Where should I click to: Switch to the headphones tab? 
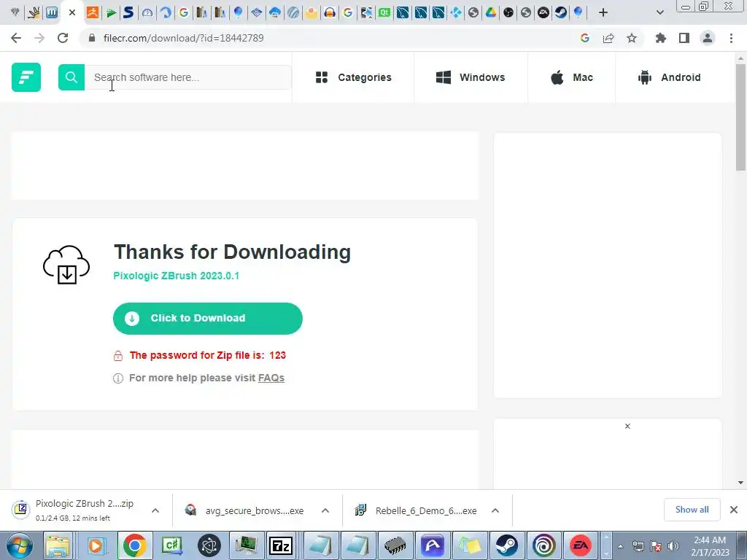pos(330,12)
